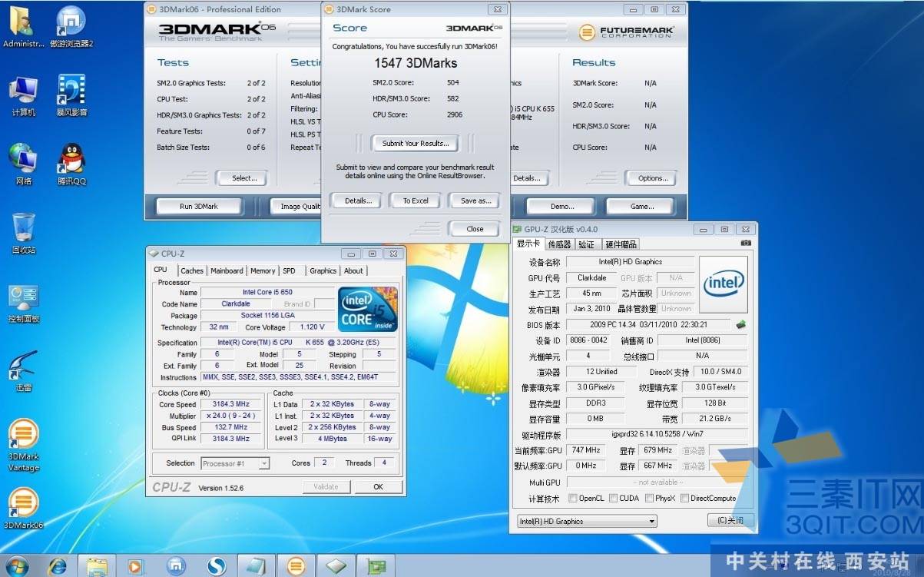Open the 网络 desktop icon

(24, 164)
